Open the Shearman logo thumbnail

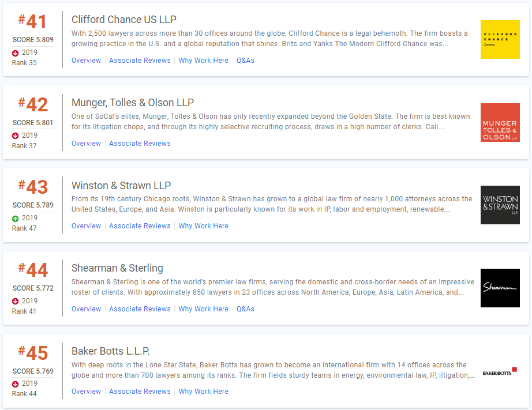point(500,288)
